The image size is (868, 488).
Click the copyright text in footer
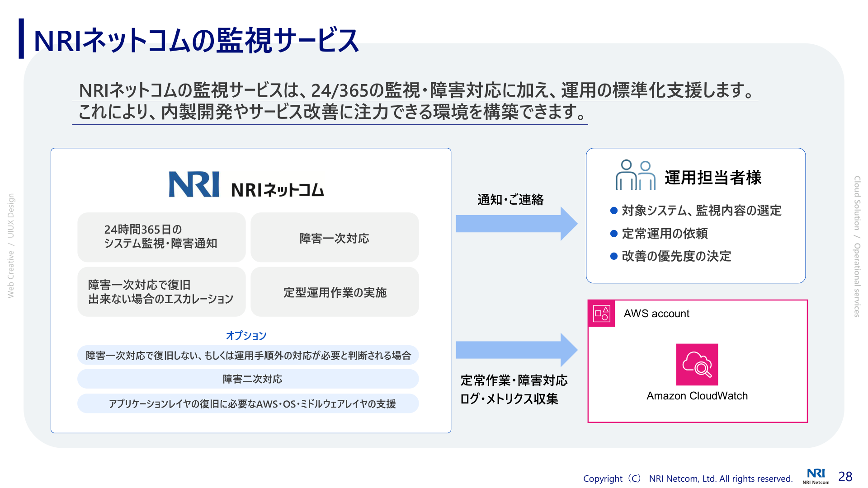pyautogui.click(x=687, y=479)
